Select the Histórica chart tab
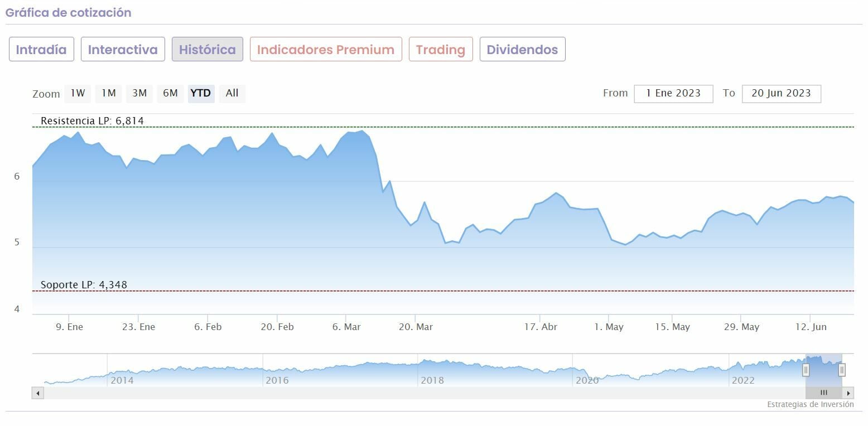The image size is (868, 426). [x=207, y=50]
